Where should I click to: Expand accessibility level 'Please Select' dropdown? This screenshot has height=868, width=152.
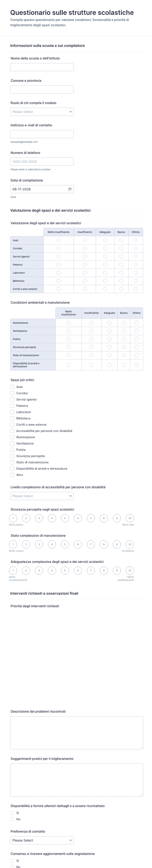tap(42, 496)
